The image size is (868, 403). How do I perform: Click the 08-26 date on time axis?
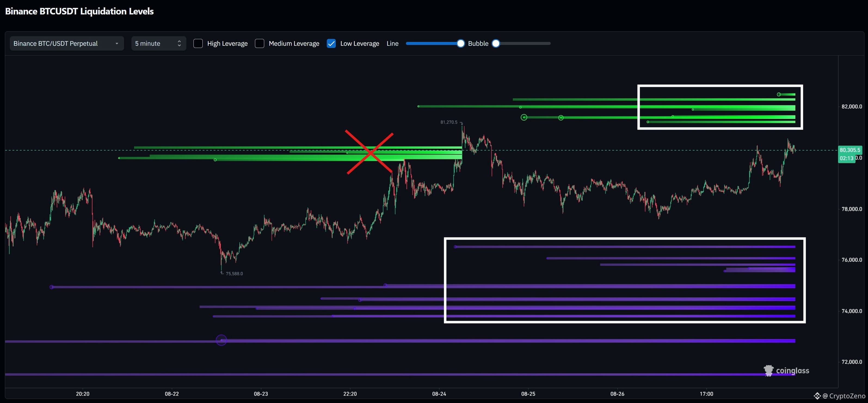pyautogui.click(x=617, y=394)
